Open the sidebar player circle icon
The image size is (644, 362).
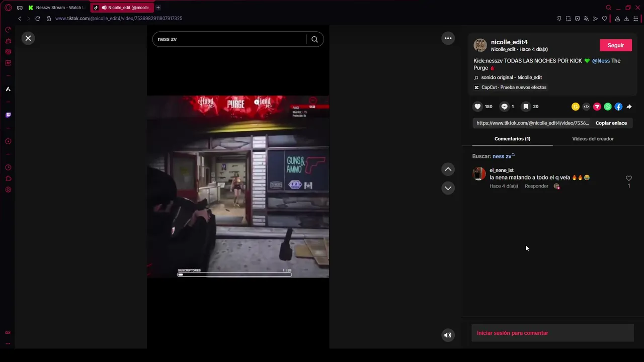(x=8, y=141)
